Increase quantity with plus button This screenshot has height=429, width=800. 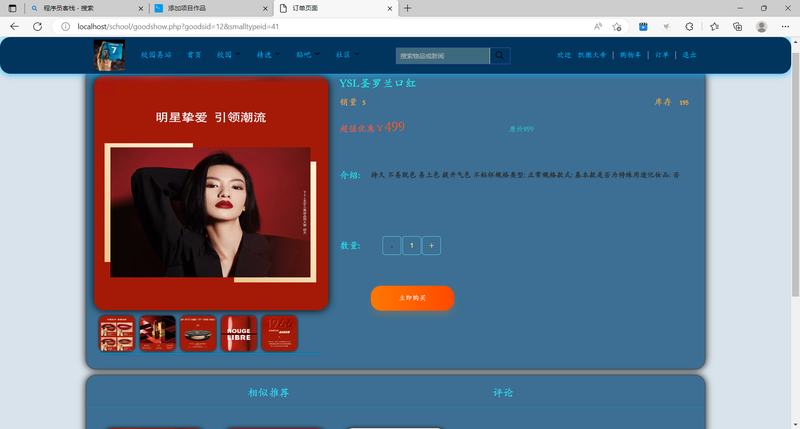pos(431,246)
